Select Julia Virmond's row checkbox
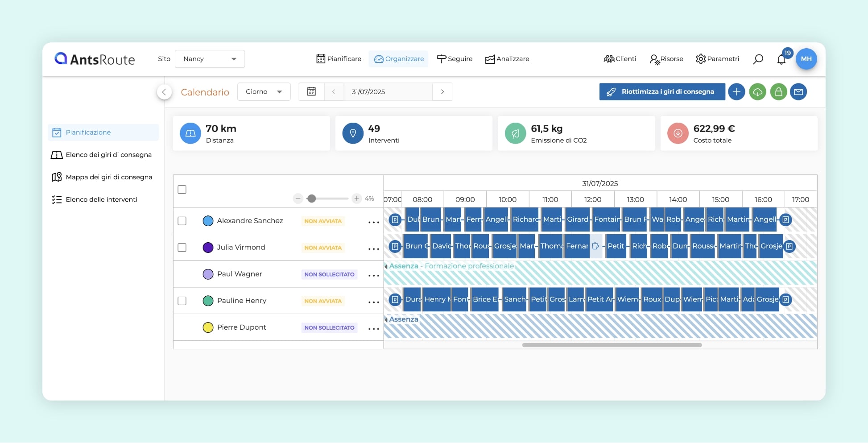Image resolution: width=868 pixels, height=443 pixels. [182, 248]
